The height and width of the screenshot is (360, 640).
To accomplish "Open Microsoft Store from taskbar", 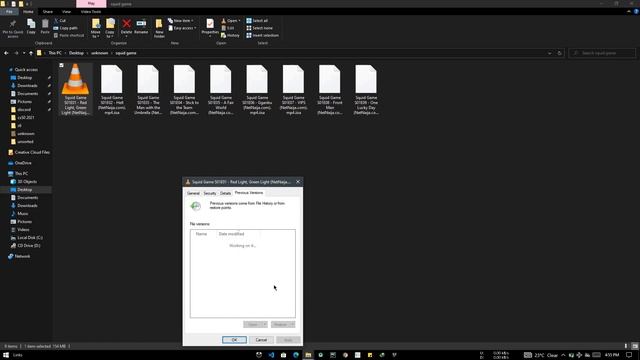I will click(x=283, y=355).
